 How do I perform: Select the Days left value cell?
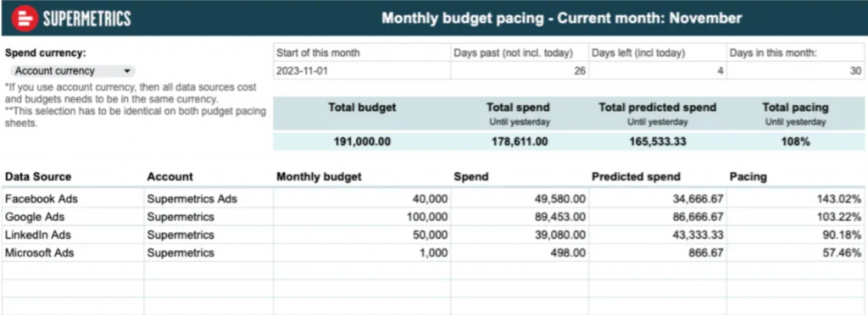[x=658, y=71]
